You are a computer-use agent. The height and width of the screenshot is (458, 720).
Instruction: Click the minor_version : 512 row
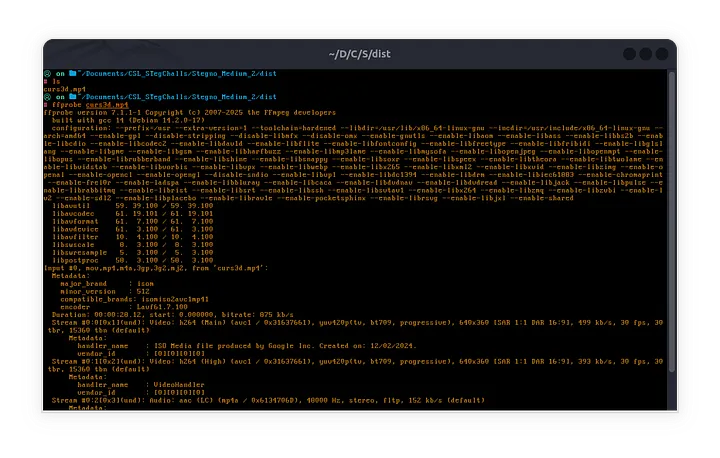(x=105, y=292)
